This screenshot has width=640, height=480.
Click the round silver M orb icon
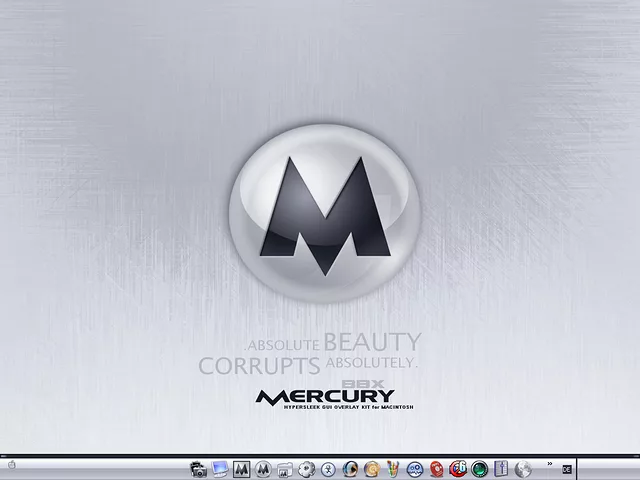tap(263, 469)
